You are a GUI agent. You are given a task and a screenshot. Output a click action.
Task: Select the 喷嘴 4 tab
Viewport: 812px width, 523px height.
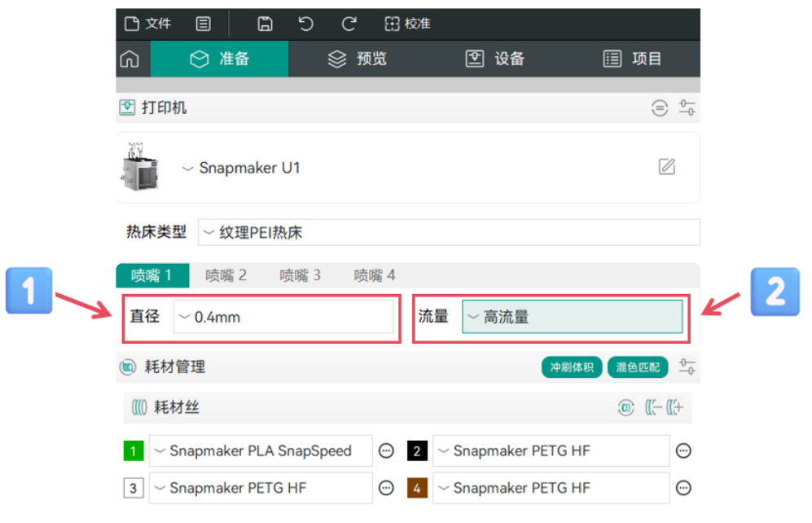point(375,275)
